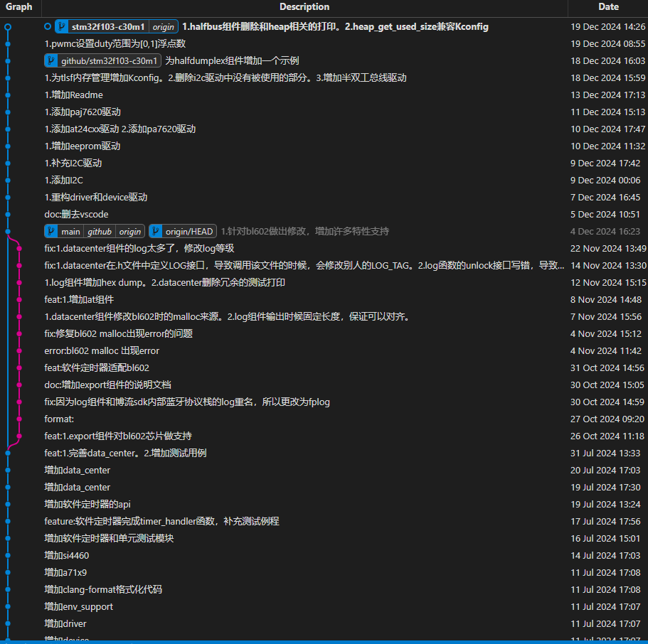The image size is (648, 644).
Task: Click date 31 Jul 2024 13:33
Action: coord(605,454)
